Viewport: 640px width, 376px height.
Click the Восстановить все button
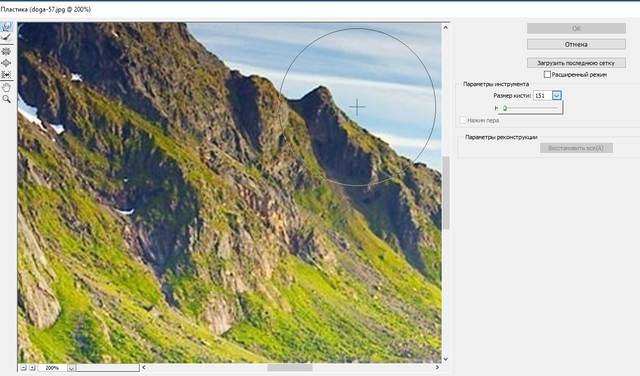click(576, 148)
